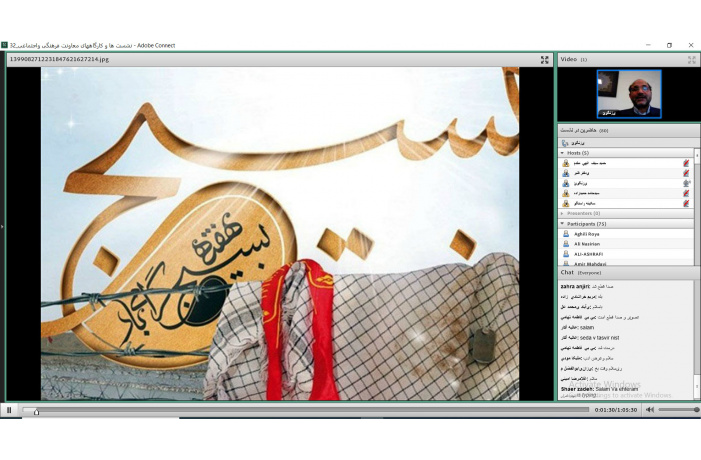Click the left edge panel expand arrow
The width and height of the screenshot is (701, 460).
(2, 227)
